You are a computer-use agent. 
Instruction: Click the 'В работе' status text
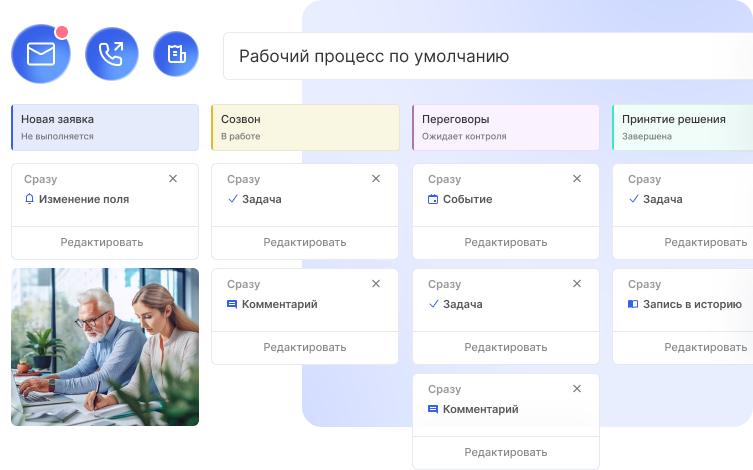[x=241, y=136]
